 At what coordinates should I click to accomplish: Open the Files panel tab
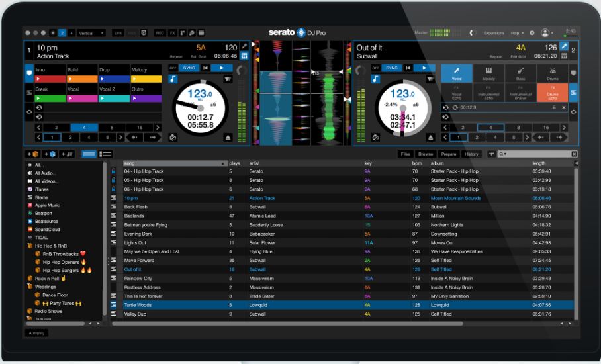[x=405, y=154]
